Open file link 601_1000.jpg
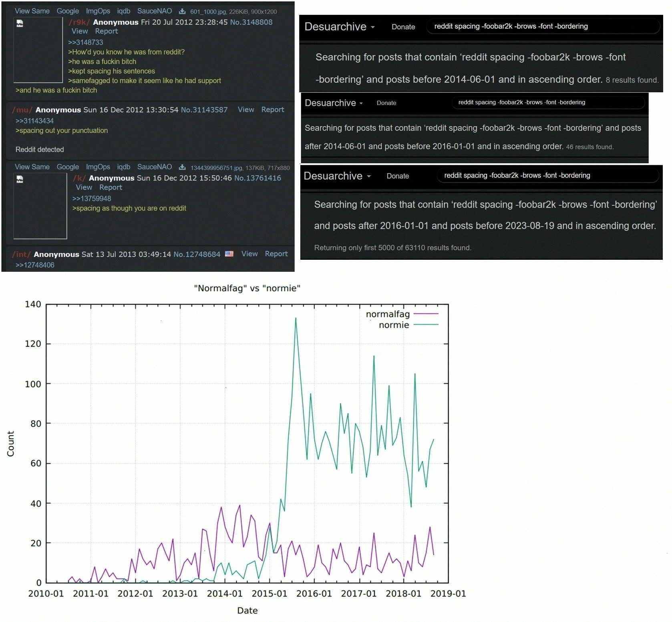672x622 pixels. point(208,12)
